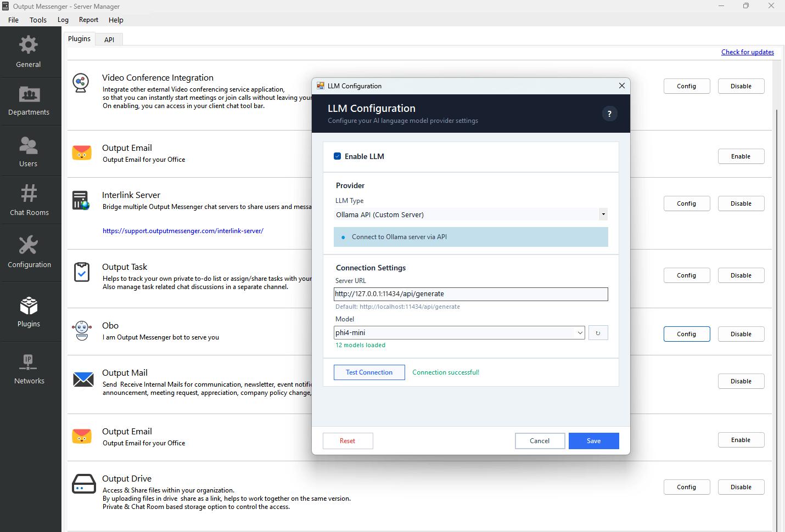Click the Obo bot icon

[x=82, y=331]
